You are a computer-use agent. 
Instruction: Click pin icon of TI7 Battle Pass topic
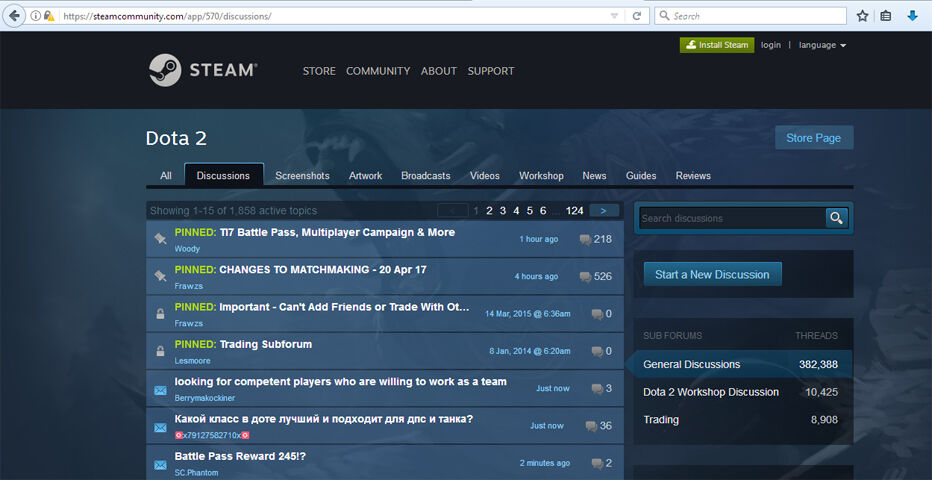[x=160, y=239]
